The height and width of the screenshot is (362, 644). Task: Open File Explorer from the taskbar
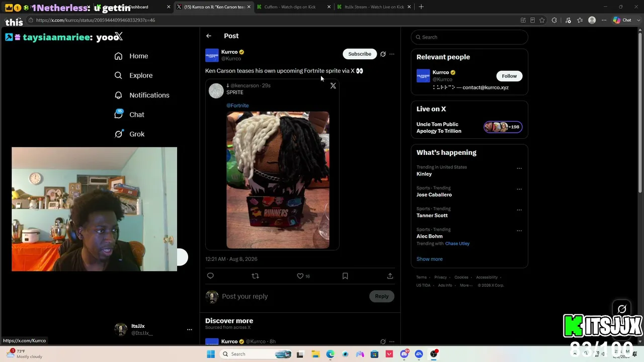pyautogui.click(x=315, y=354)
